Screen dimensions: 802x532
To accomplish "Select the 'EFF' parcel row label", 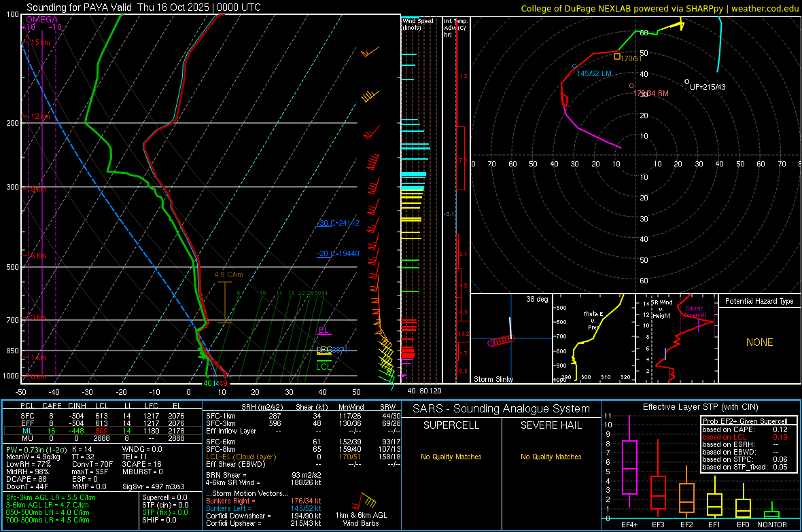I will tap(27, 423).
